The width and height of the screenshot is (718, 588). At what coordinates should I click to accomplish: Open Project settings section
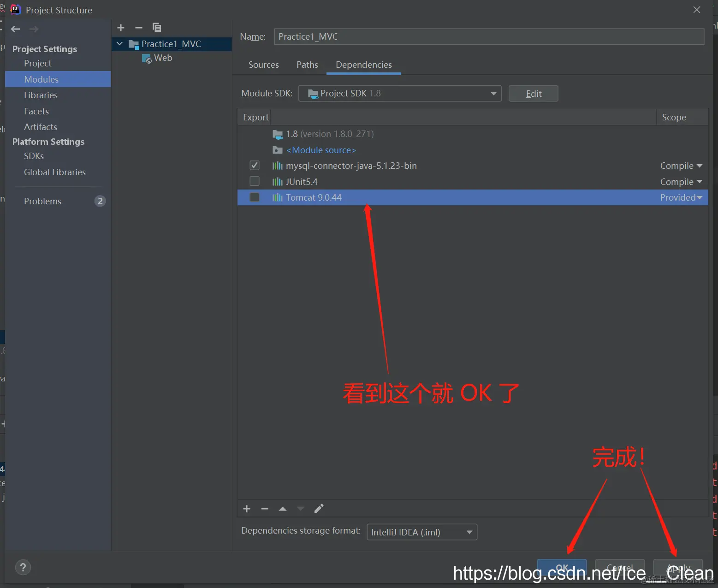[x=38, y=64]
